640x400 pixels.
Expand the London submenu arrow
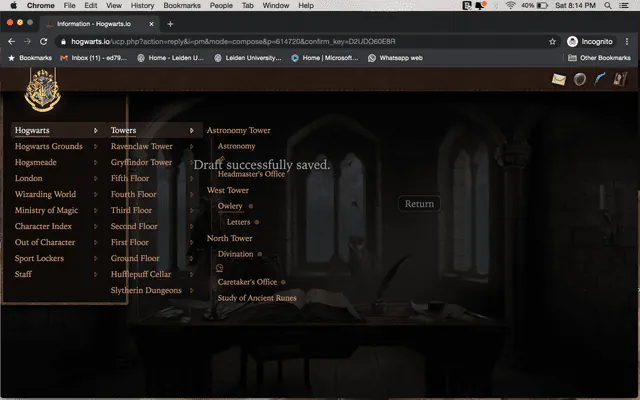coord(96,178)
